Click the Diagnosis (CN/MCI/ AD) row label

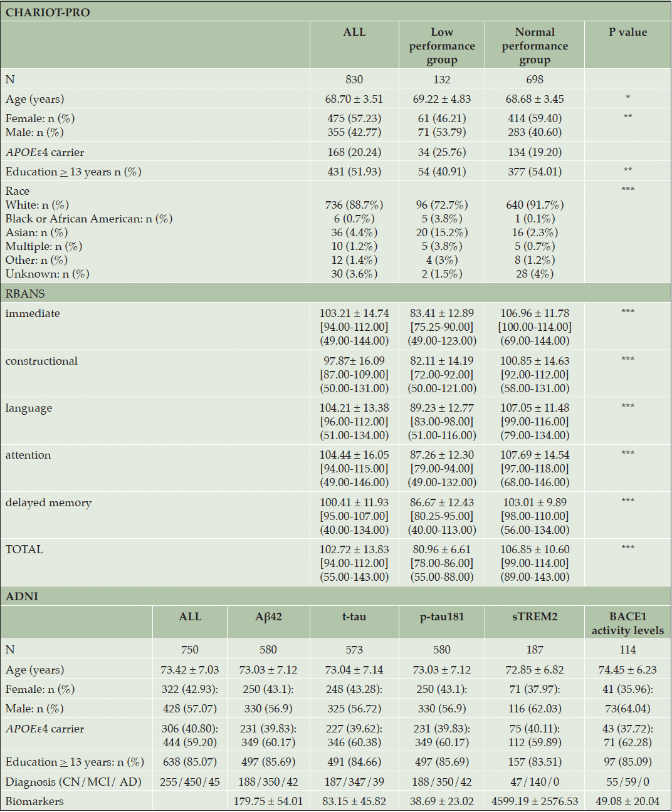coord(73,782)
